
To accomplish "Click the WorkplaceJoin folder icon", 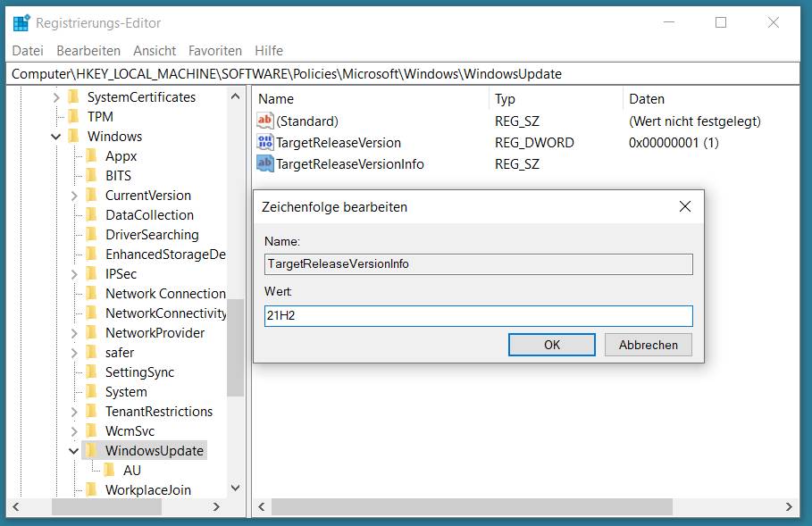I will point(91,490).
